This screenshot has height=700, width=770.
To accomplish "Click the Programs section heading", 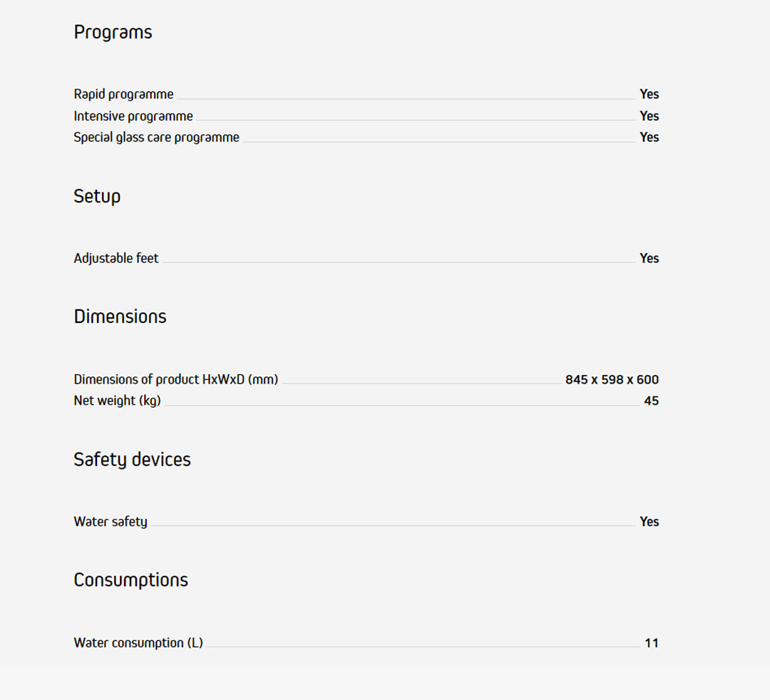I will 113,32.
